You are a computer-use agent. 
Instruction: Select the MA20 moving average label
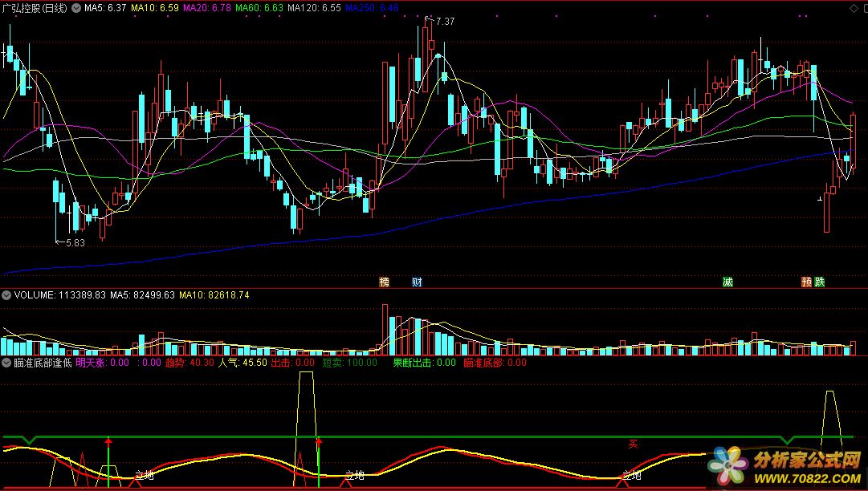coord(207,8)
